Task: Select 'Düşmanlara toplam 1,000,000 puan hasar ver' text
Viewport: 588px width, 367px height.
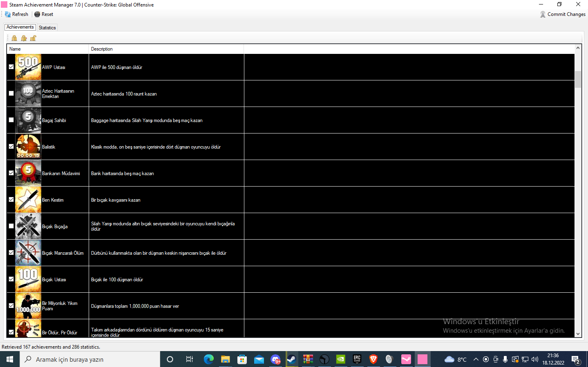Action: point(135,306)
